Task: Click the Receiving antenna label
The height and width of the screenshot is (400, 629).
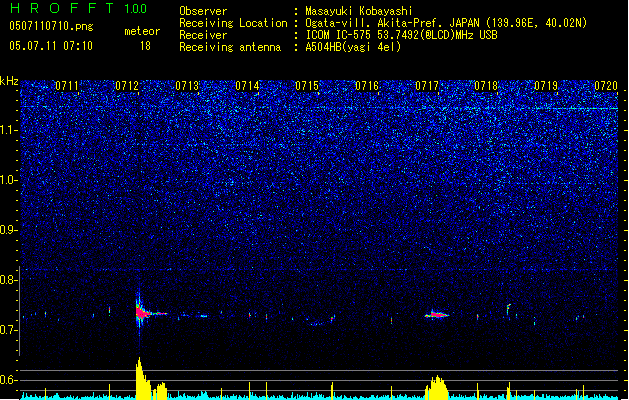Action: click(x=230, y=47)
